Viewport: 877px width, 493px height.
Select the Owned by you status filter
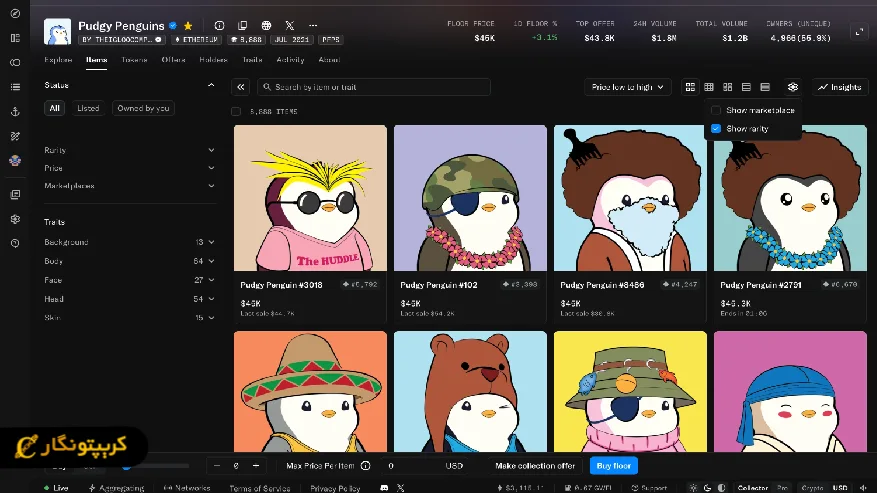[143, 108]
